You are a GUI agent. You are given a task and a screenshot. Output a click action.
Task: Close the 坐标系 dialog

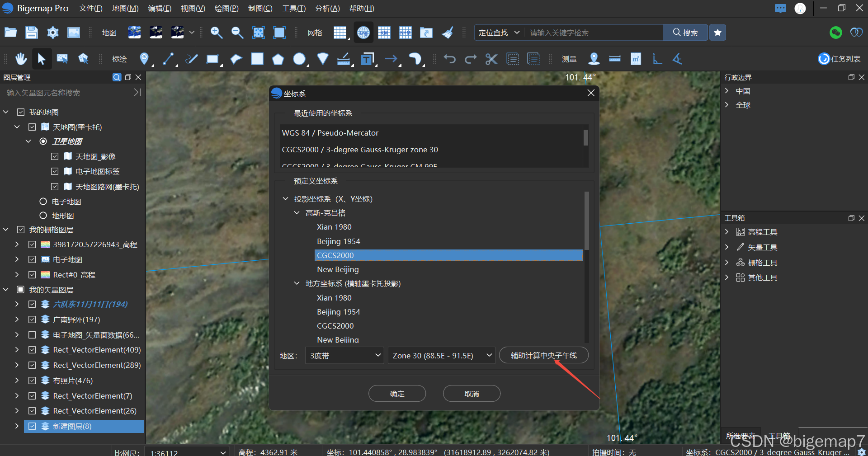[591, 93]
